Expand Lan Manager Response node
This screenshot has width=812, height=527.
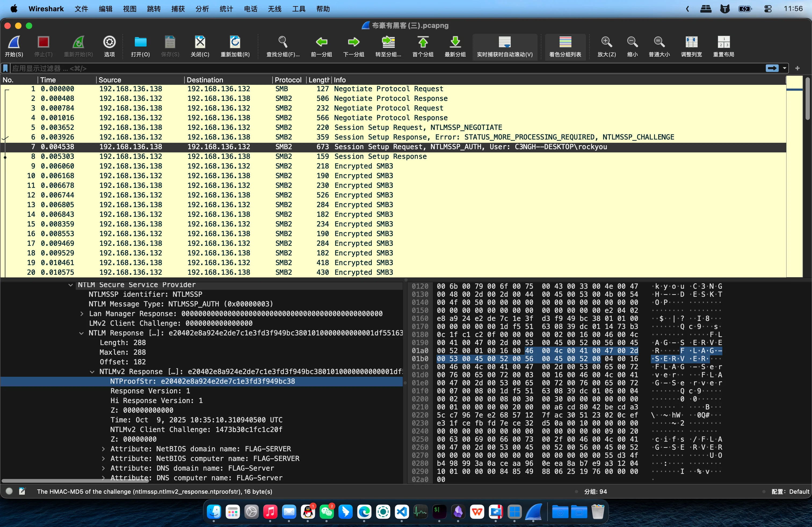click(82, 314)
